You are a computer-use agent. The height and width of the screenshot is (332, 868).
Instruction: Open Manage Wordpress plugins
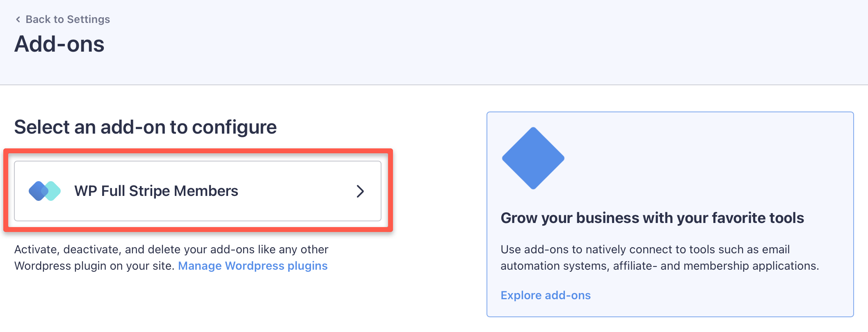[253, 266]
